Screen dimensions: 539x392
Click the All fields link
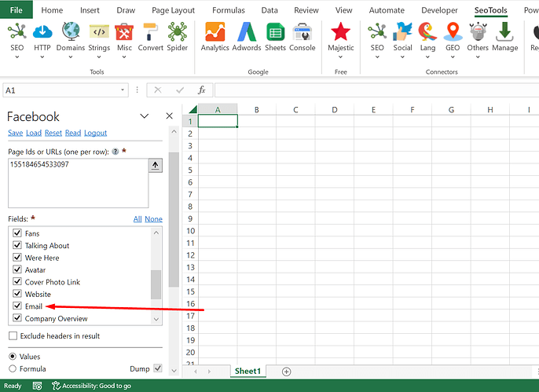click(x=137, y=219)
